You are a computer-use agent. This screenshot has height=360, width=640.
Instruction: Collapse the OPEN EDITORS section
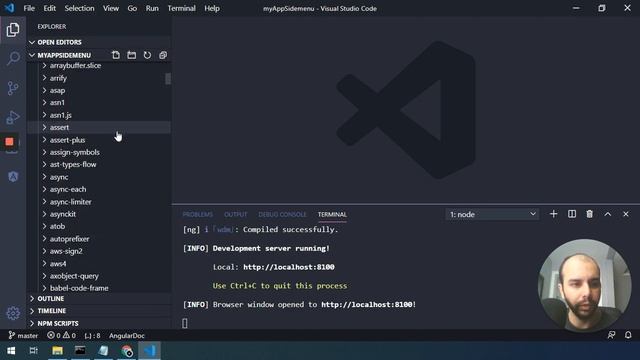[98, 42]
